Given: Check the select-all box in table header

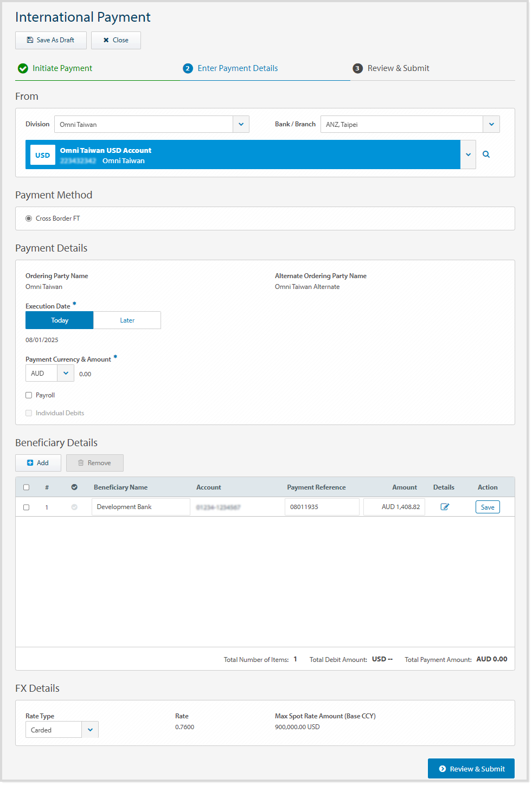Looking at the screenshot, I should (x=26, y=487).
